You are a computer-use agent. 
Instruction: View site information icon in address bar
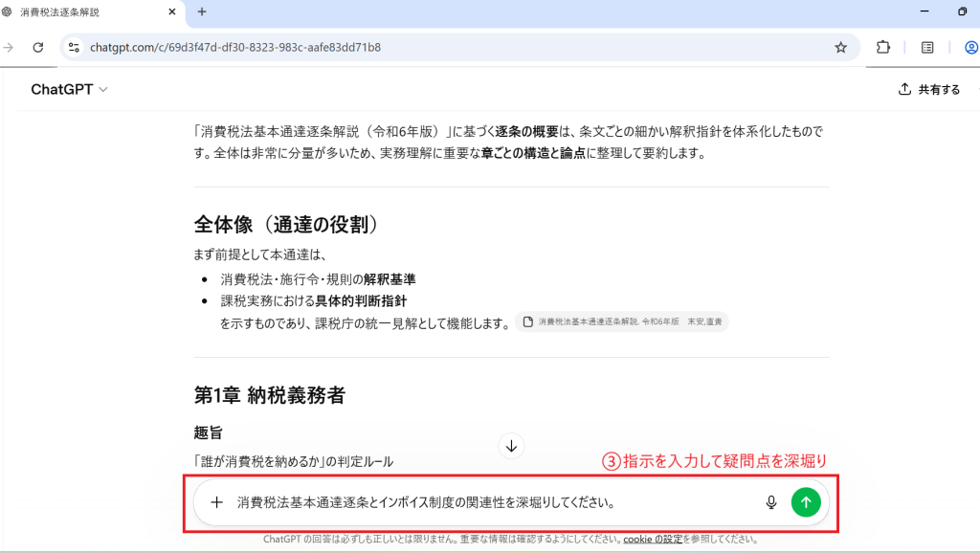(x=74, y=47)
